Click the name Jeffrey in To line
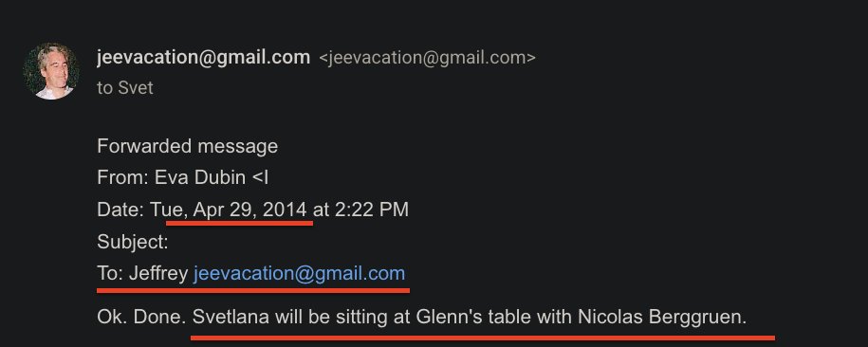 tap(158, 273)
